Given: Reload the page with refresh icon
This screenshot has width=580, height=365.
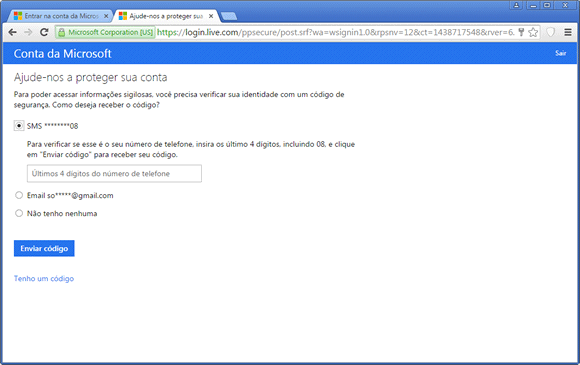Looking at the screenshot, I should pos(44,33).
